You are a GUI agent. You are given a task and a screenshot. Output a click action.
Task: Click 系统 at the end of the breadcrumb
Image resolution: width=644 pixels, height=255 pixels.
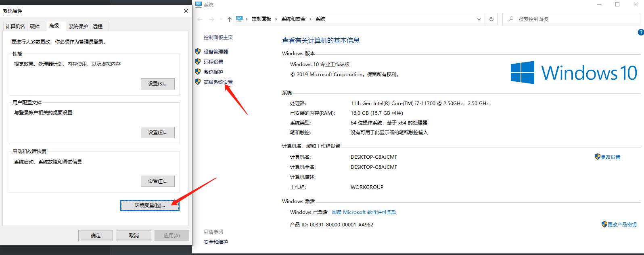click(x=320, y=19)
